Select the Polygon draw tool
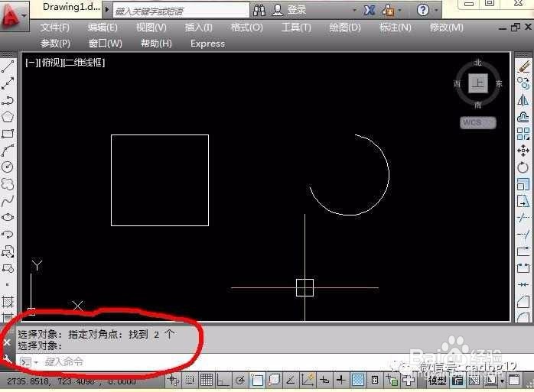 coord(8,117)
